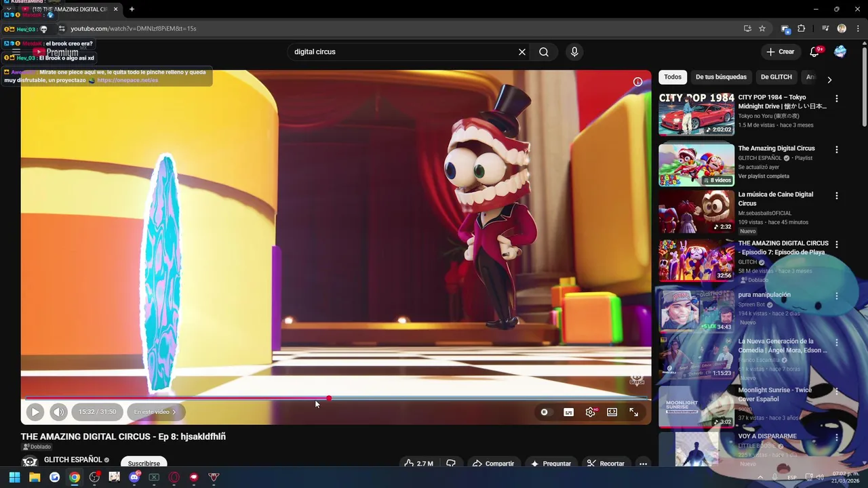Toggle subtitles in the video player
Image resolution: width=868 pixels, height=488 pixels.
[568, 412]
